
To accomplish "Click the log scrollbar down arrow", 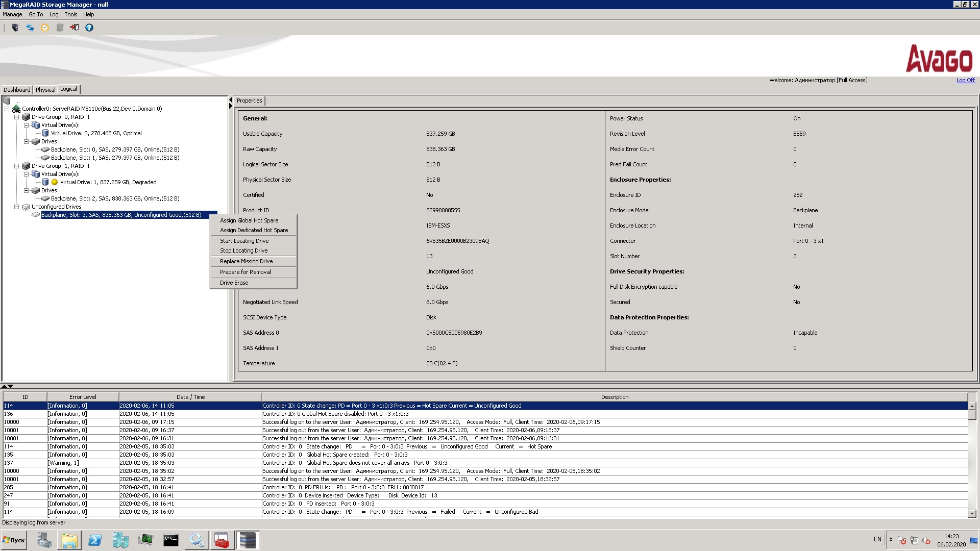I will coord(972,513).
